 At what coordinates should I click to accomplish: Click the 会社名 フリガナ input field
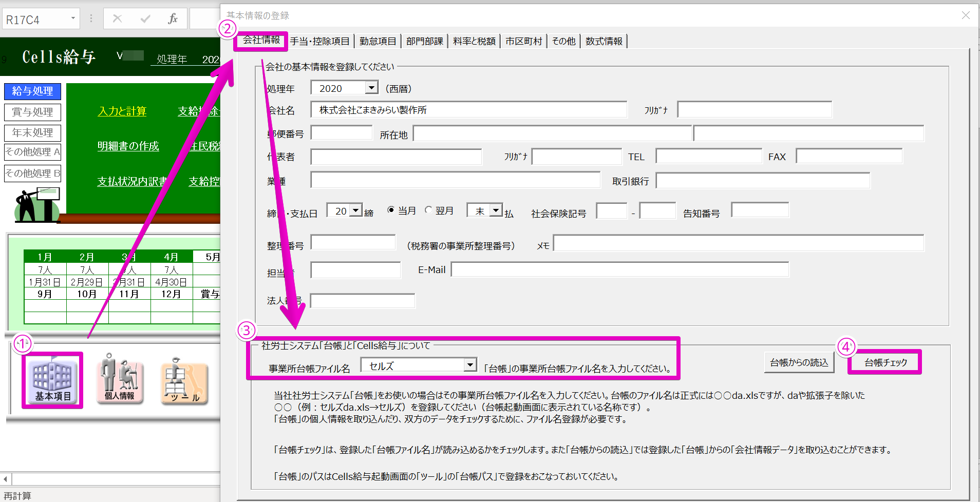[x=755, y=109]
